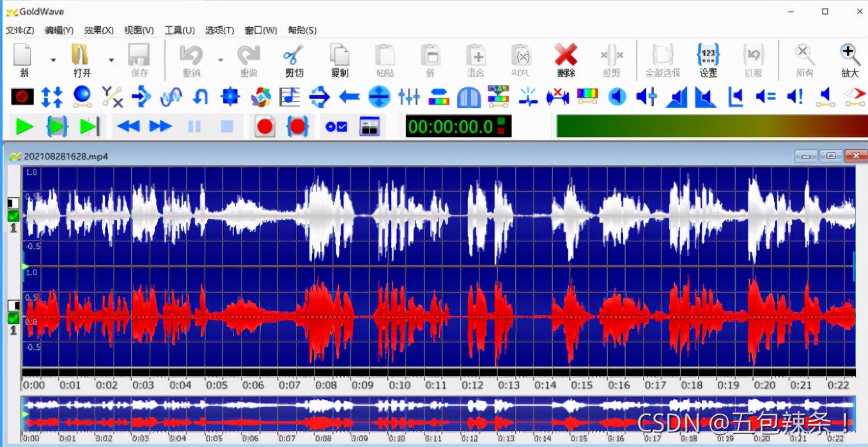Open the Dynamics effect blue ball icon

click(x=82, y=96)
